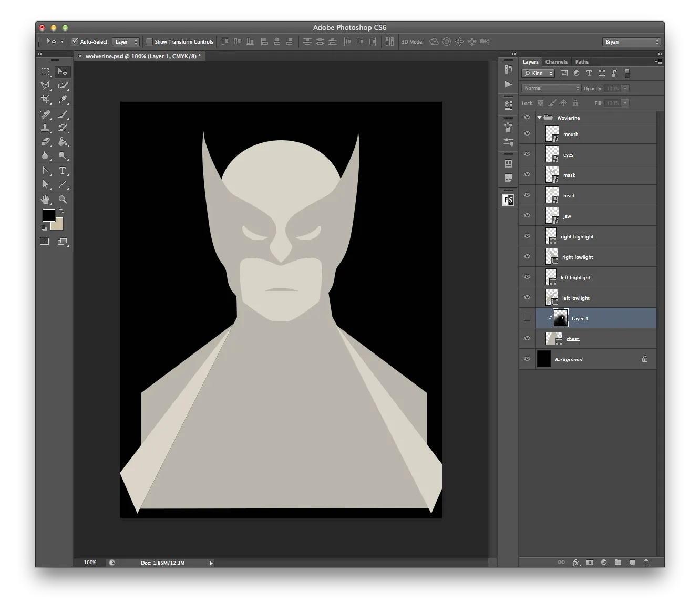Select the Blur tool
Image resolution: width=700 pixels, height=614 pixels.
[x=46, y=155]
